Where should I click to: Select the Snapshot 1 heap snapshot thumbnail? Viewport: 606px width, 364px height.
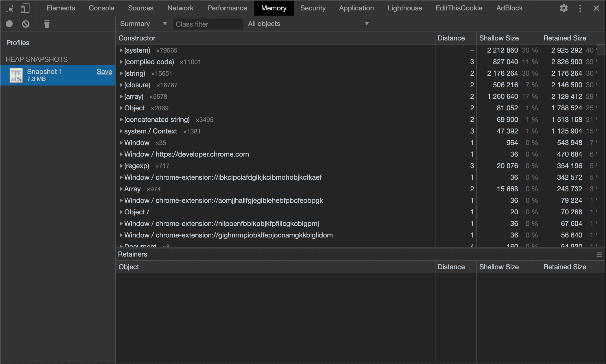(x=16, y=75)
